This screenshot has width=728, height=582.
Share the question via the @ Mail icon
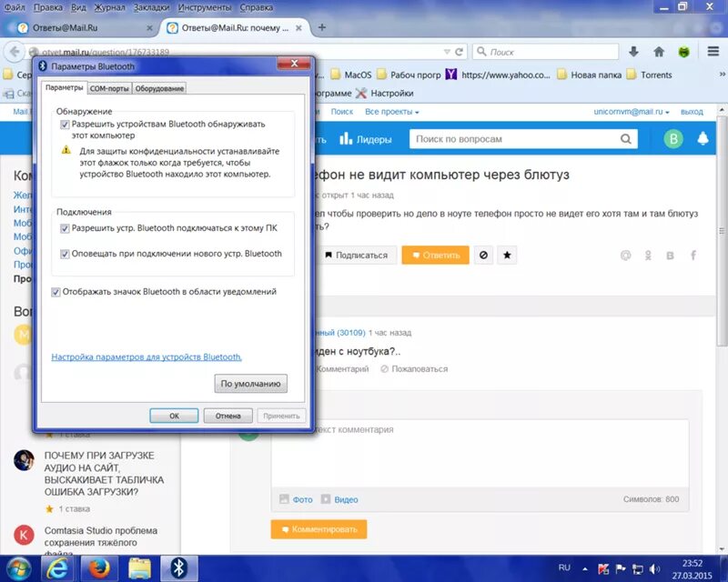click(x=626, y=256)
